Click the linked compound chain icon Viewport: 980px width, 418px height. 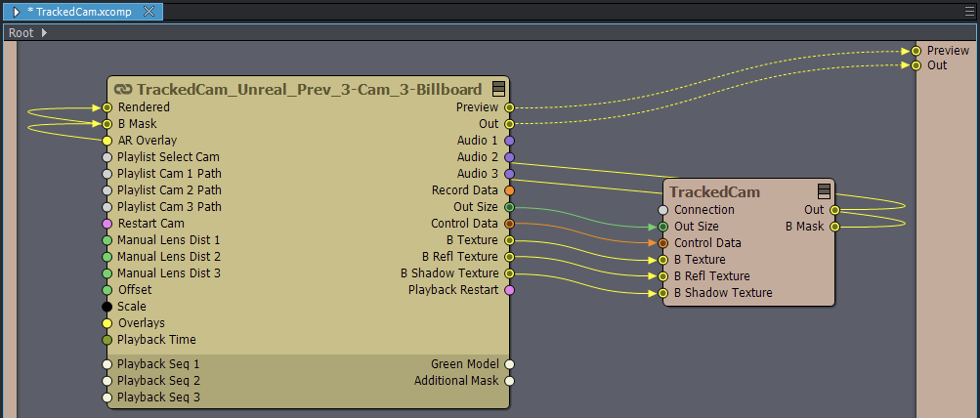tap(124, 89)
